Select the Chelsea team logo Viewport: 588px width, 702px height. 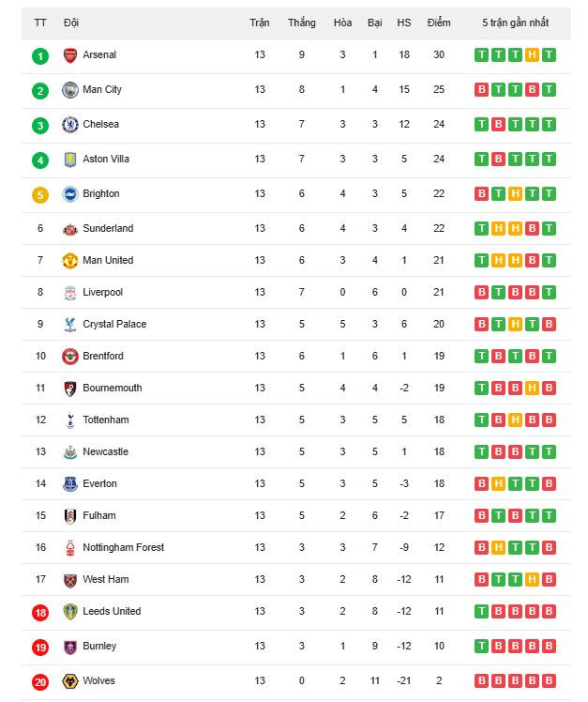69,125
